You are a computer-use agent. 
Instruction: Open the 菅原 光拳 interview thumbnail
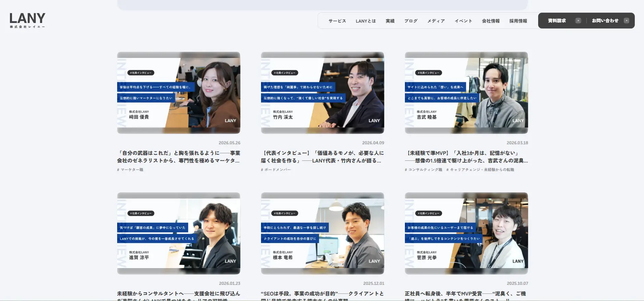(x=466, y=233)
